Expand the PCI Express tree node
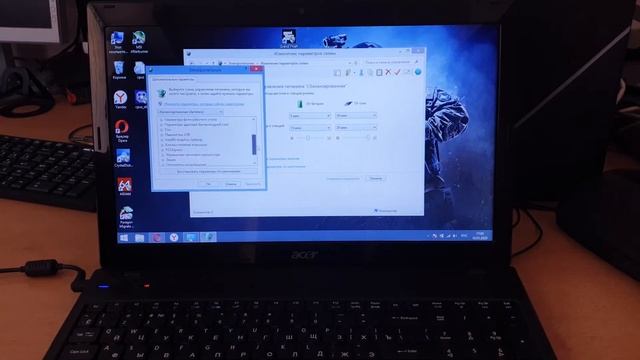The image size is (640, 360). point(162,150)
